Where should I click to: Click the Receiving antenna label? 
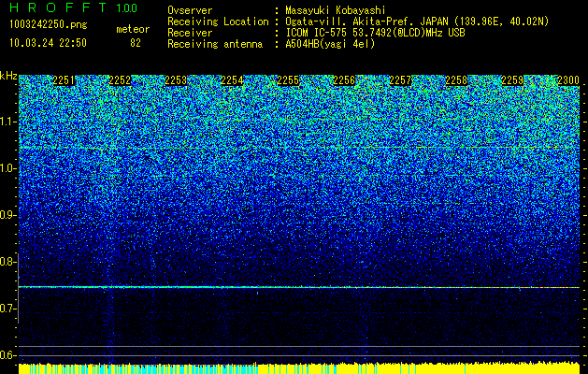coord(215,44)
